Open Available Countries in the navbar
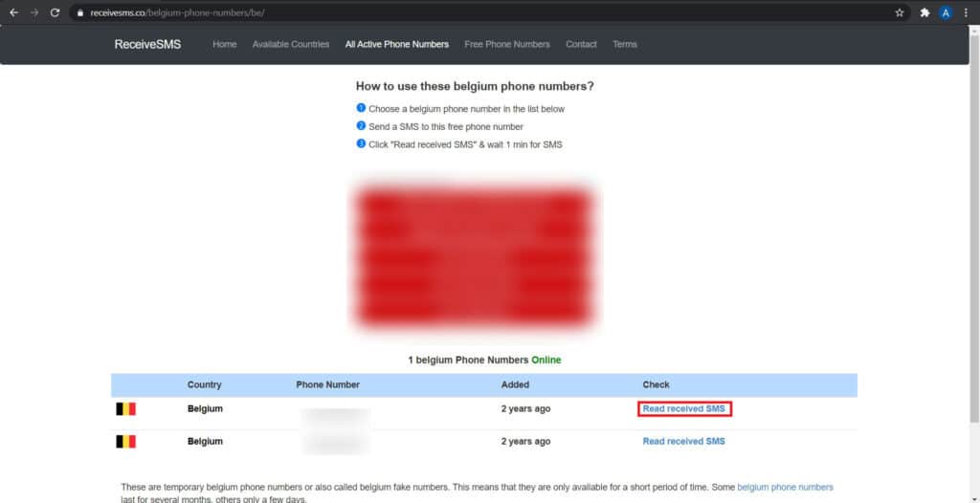The image size is (980, 503). pyautogui.click(x=291, y=44)
